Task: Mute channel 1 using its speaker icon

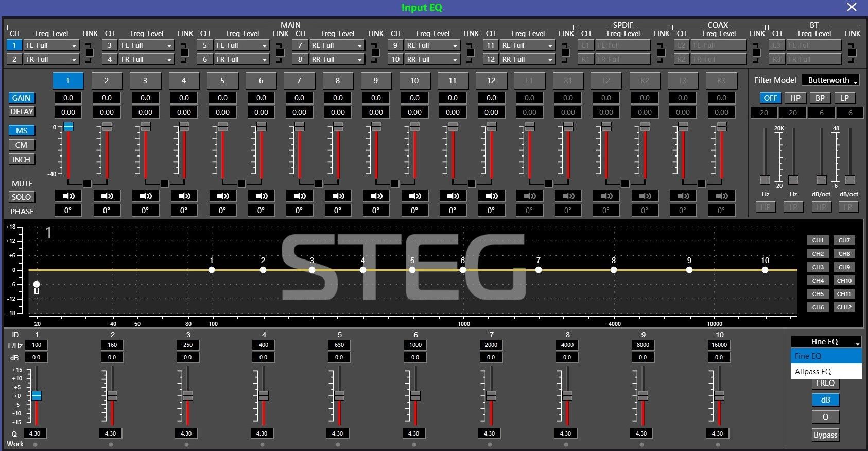Action: (x=68, y=196)
